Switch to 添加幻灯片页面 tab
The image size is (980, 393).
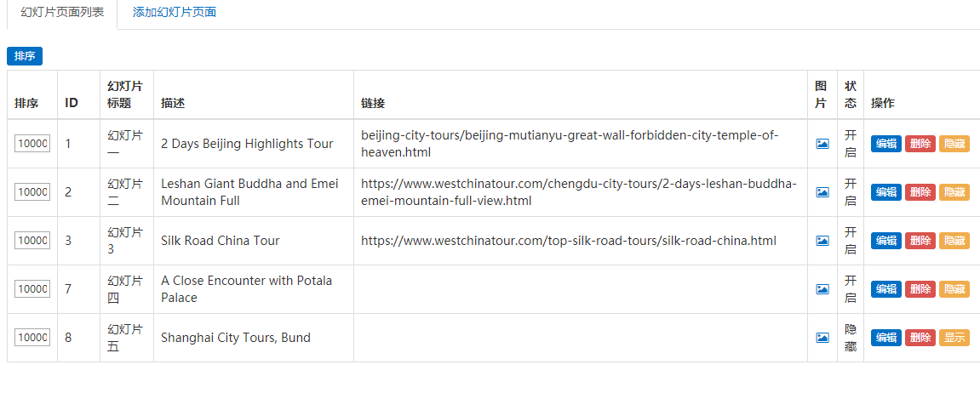[x=175, y=13]
